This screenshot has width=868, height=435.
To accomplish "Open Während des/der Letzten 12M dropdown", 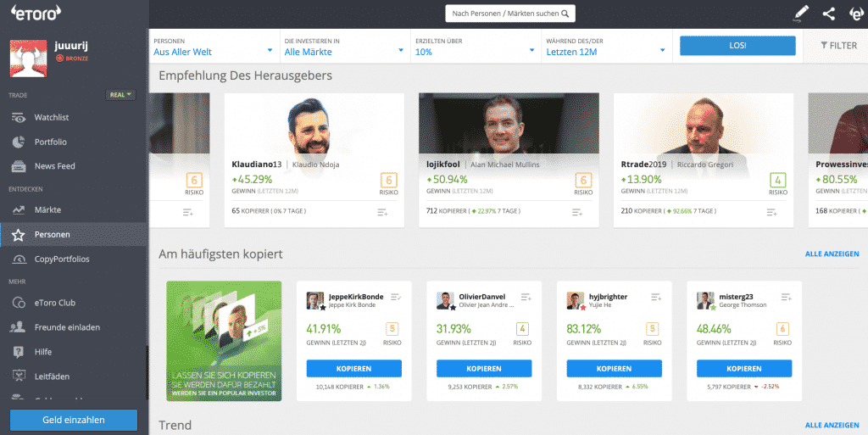I will point(607,47).
